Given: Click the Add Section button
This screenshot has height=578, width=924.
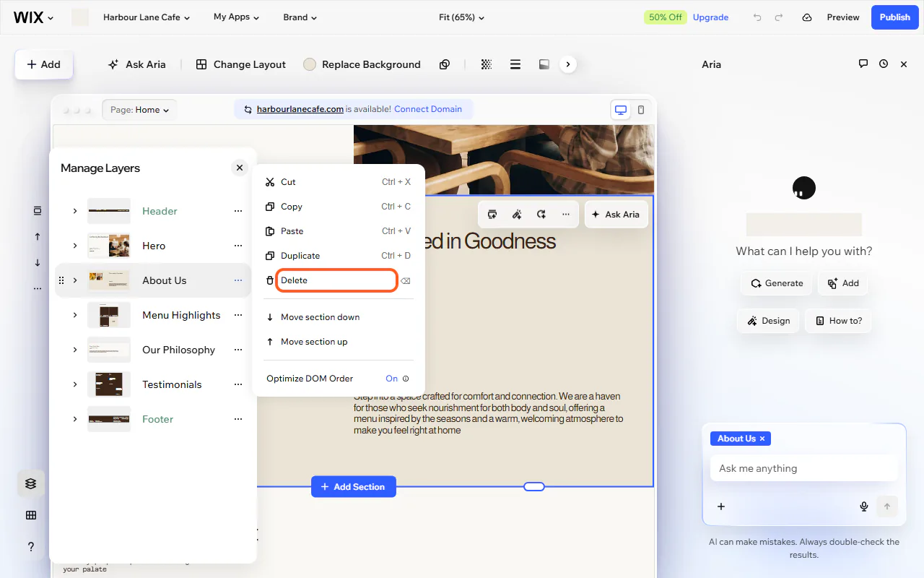Looking at the screenshot, I should (x=354, y=487).
